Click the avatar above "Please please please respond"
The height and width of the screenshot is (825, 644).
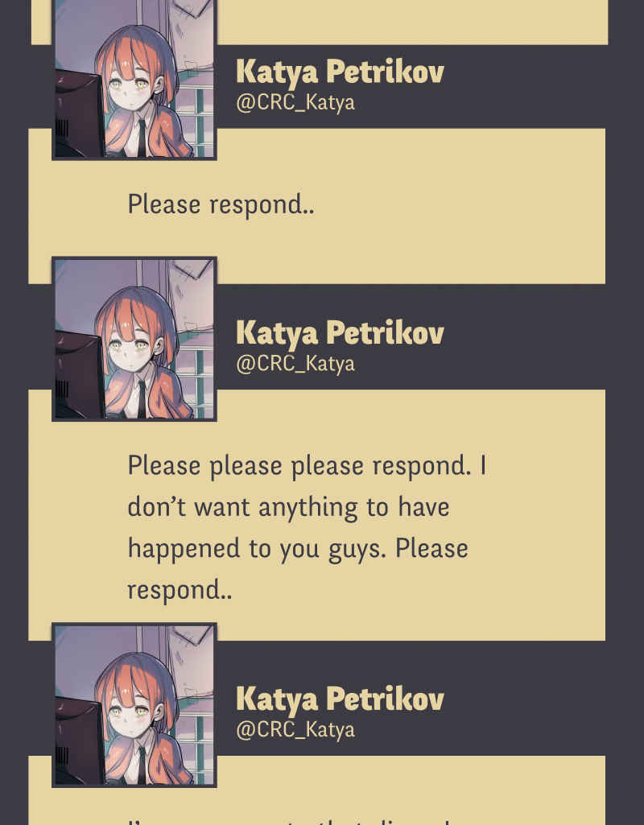pyautogui.click(x=134, y=339)
